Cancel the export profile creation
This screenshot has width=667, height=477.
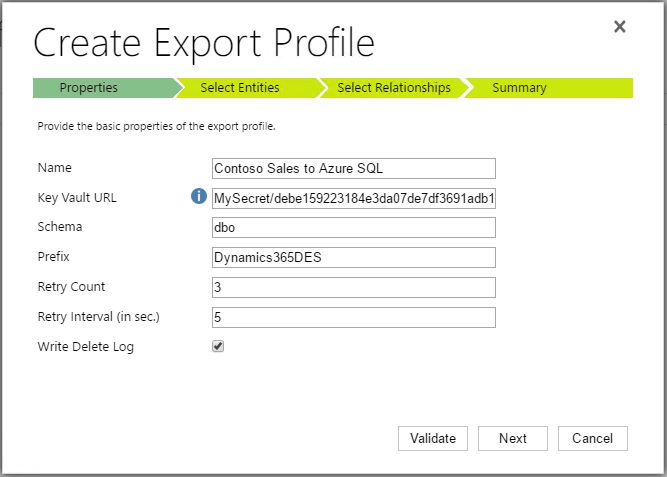click(x=592, y=438)
